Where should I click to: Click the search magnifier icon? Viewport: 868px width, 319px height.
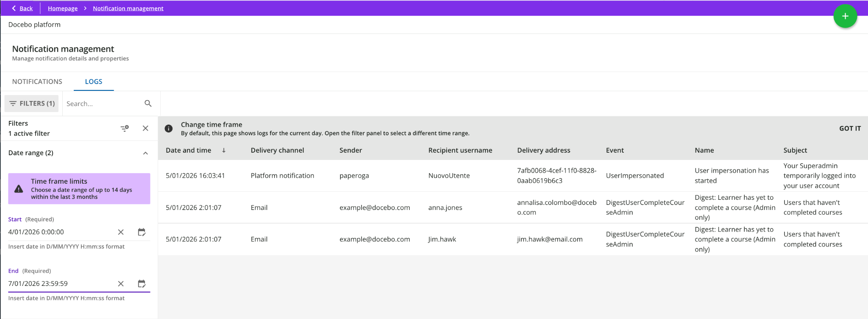click(148, 104)
